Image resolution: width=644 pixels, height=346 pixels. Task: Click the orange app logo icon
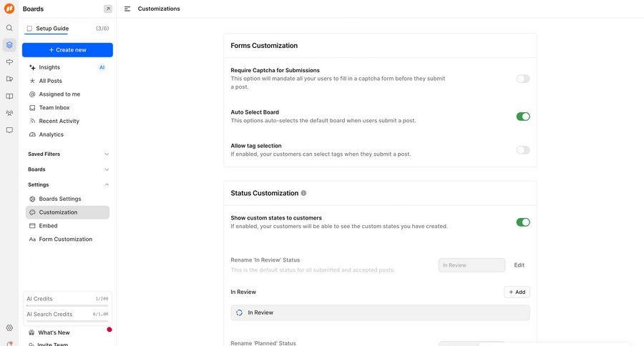click(x=9, y=9)
